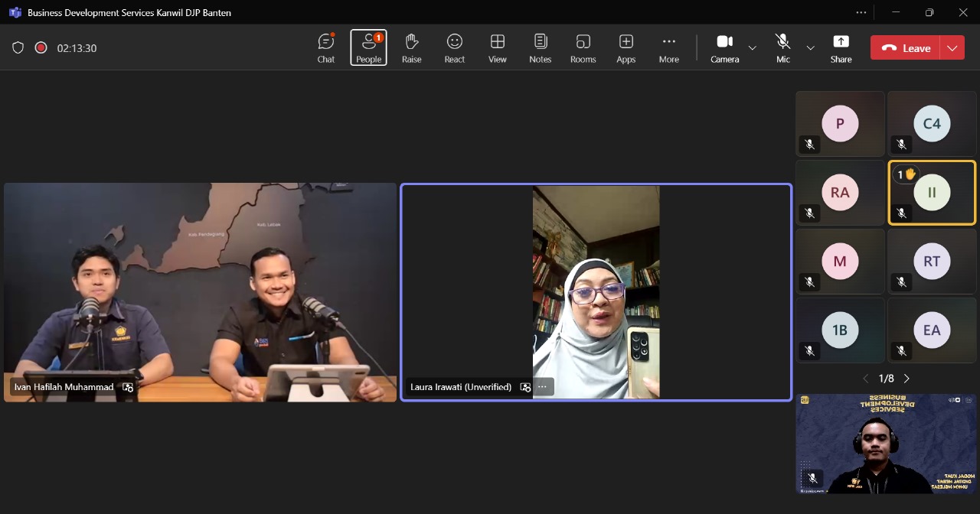Click the recording indicator icon
The width and height of the screenshot is (980, 514).
tap(41, 47)
